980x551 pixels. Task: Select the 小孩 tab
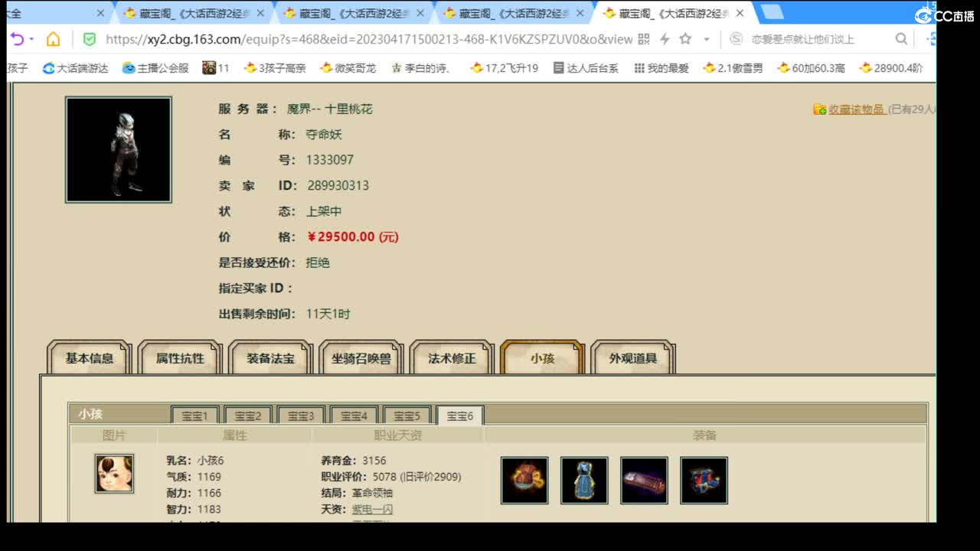coord(542,358)
